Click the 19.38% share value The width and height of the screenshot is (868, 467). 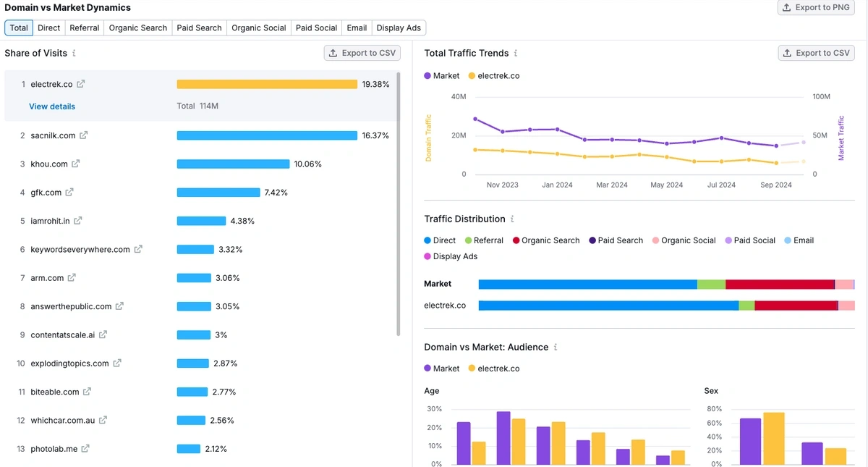[376, 84]
